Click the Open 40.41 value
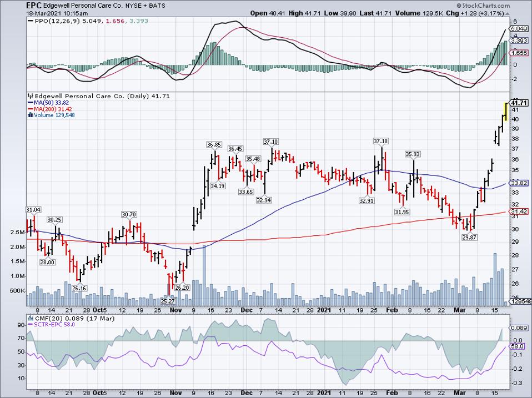The width and height of the screenshot is (532, 398). [268, 13]
